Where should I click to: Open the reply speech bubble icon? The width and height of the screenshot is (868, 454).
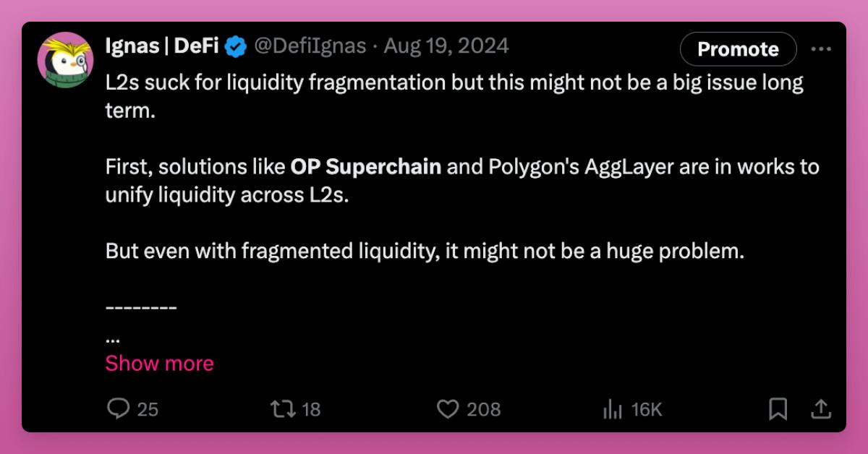click(117, 409)
